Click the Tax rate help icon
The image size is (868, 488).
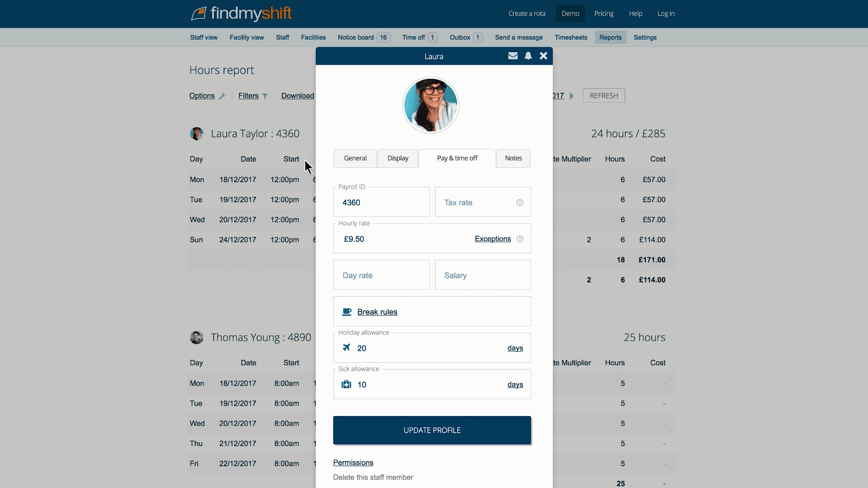pyautogui.click(x=520, y=202)
